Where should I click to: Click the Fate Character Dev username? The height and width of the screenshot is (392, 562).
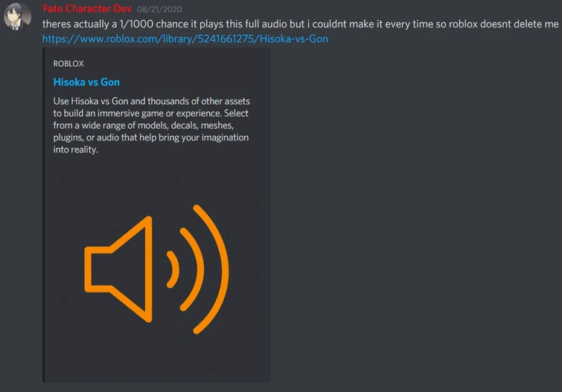[x=87, y=9]
